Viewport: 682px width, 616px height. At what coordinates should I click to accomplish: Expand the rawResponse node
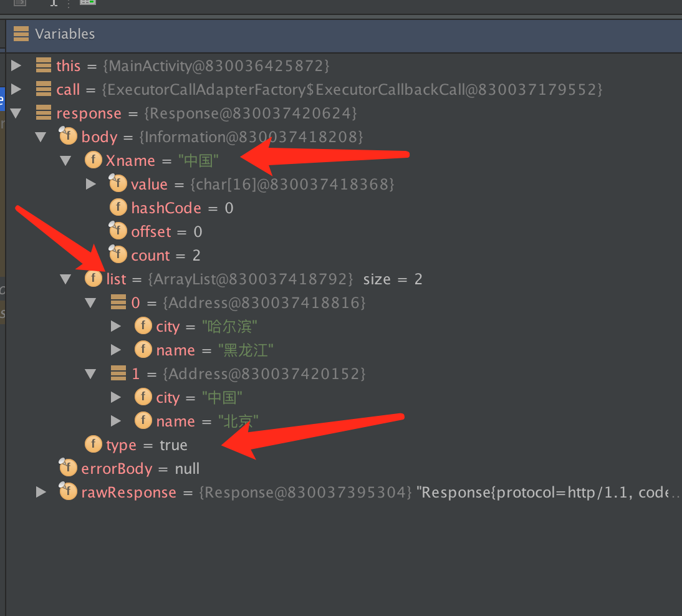tap(41, 492)
